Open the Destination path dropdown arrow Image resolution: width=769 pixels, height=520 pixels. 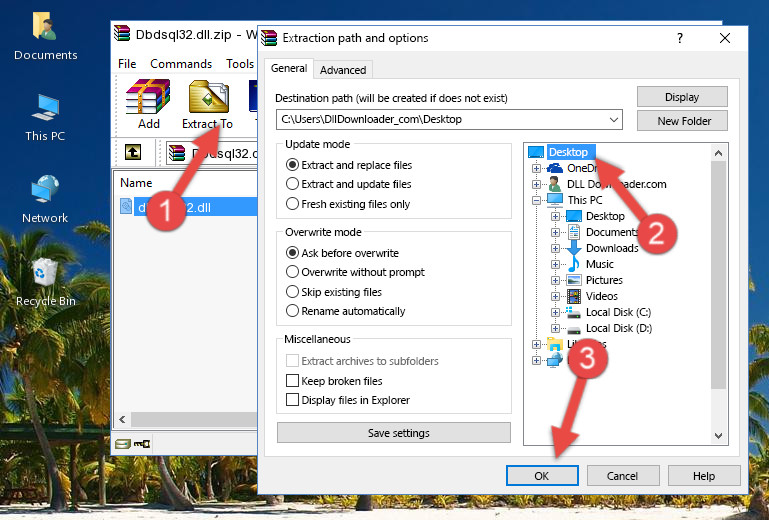(614, 120)
